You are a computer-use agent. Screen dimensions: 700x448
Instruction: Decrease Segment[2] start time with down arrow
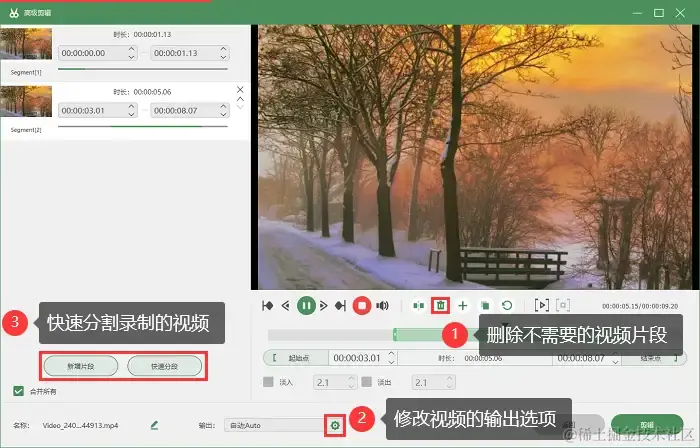point(131,115)
